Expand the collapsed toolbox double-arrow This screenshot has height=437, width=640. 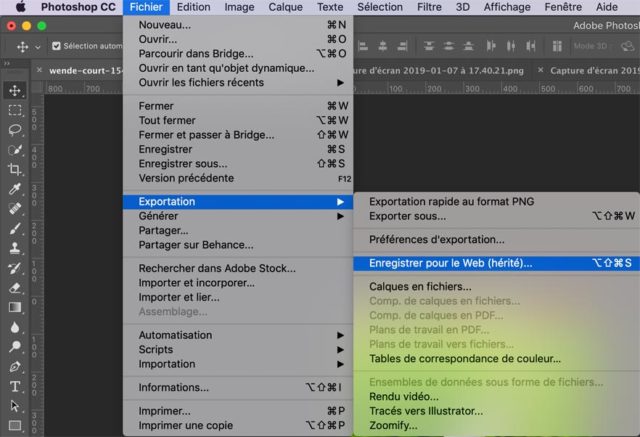[7, 64]
